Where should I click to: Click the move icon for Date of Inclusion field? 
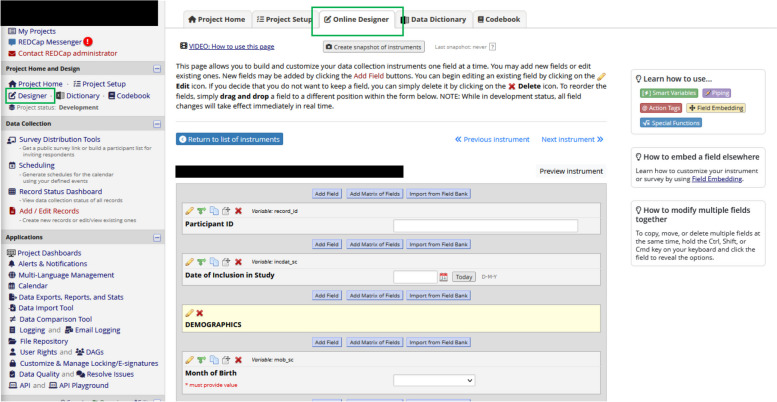(226, 260)
